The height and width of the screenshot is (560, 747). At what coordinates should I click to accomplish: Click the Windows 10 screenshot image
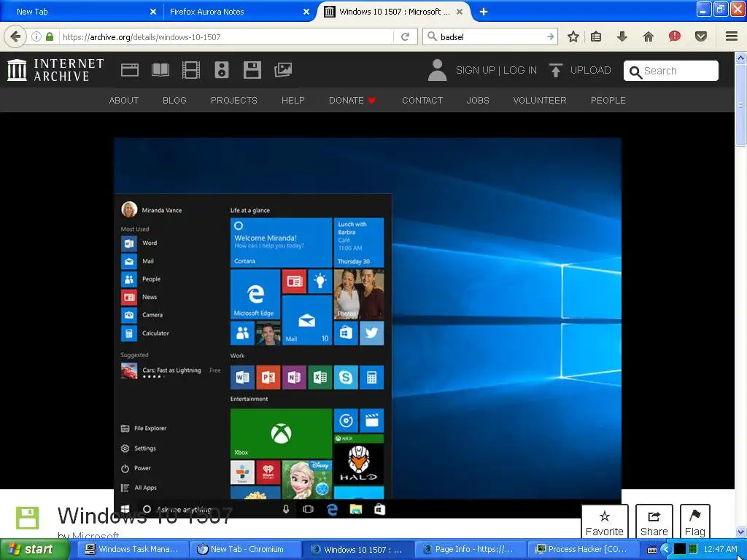tap(368, 327)
